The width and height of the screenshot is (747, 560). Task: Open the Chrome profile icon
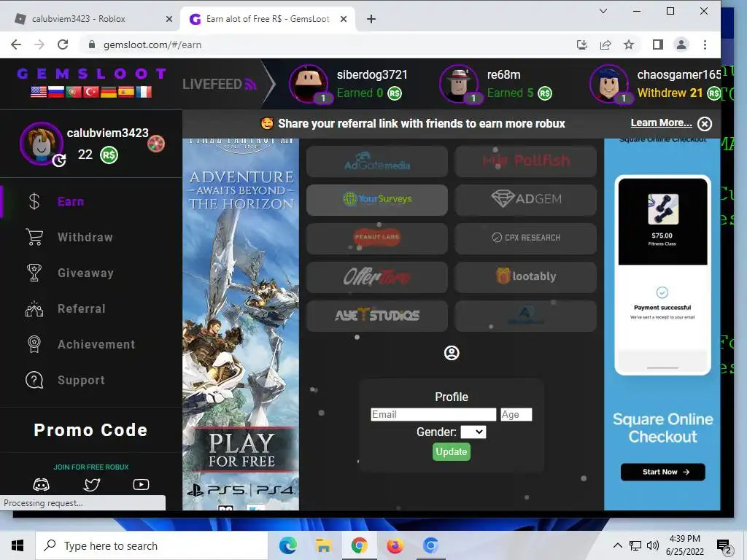(x=681, y=44)
